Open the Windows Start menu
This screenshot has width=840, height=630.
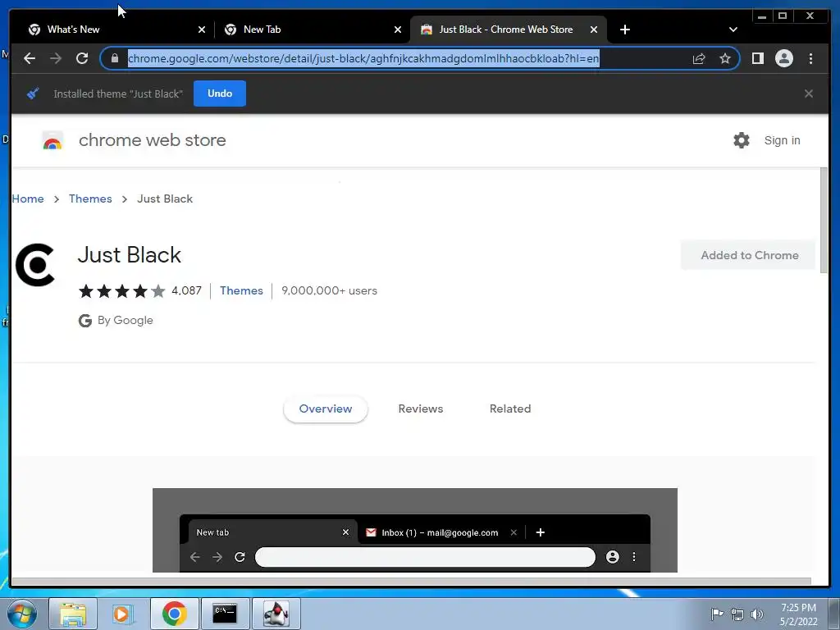click(22, 614)
